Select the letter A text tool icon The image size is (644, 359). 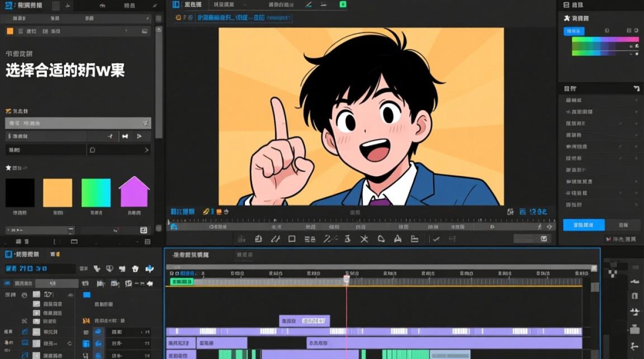(x=397, y=238)
